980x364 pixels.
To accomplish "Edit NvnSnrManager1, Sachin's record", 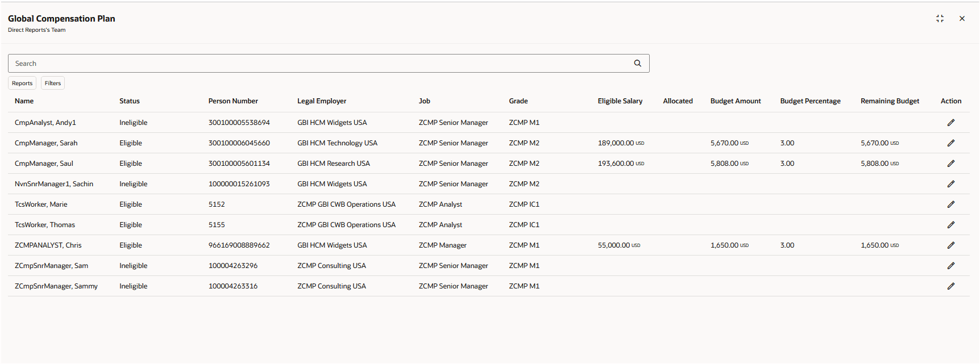I will [950, 184].
